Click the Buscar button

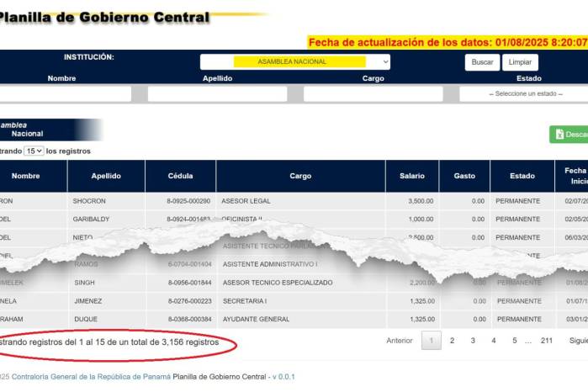[482, 62]
